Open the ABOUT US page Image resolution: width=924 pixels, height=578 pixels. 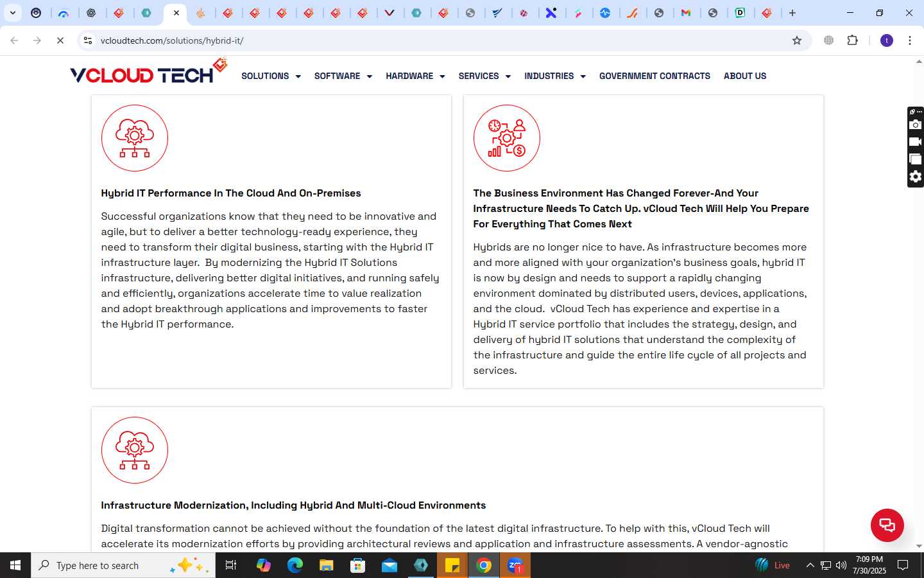pyautogui.click(x=745, y=76)
